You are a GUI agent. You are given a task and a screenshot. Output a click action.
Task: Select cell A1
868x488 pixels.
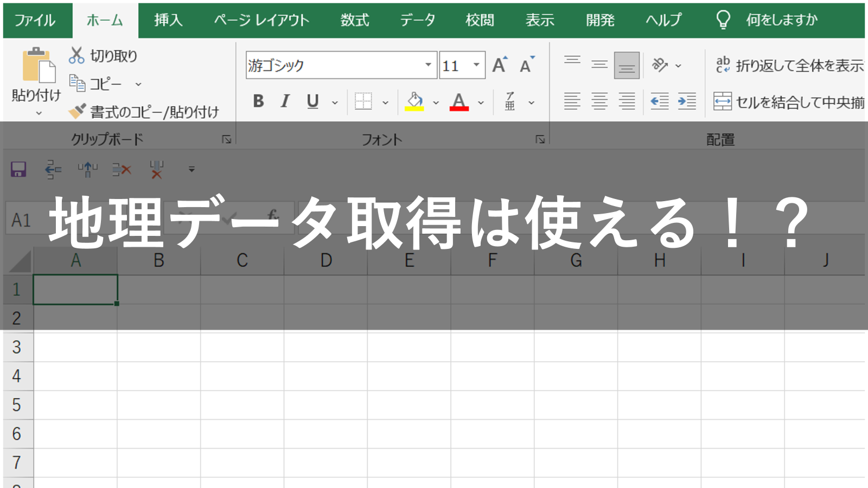75,290
